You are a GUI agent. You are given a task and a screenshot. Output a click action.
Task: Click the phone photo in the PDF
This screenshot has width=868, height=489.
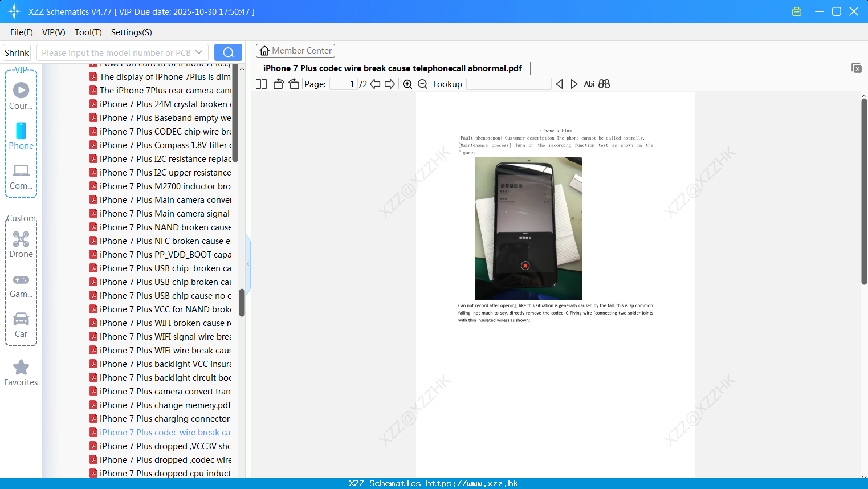coord(529,229)
